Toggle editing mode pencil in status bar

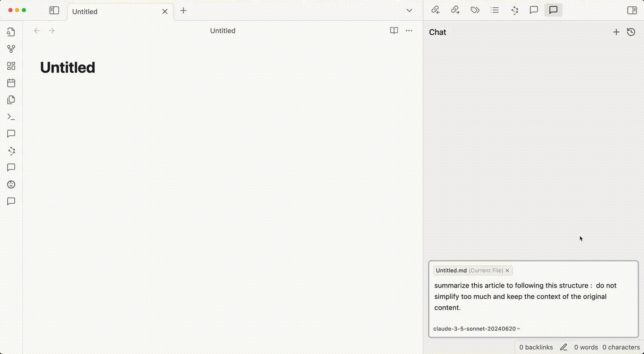pos(563,347)
